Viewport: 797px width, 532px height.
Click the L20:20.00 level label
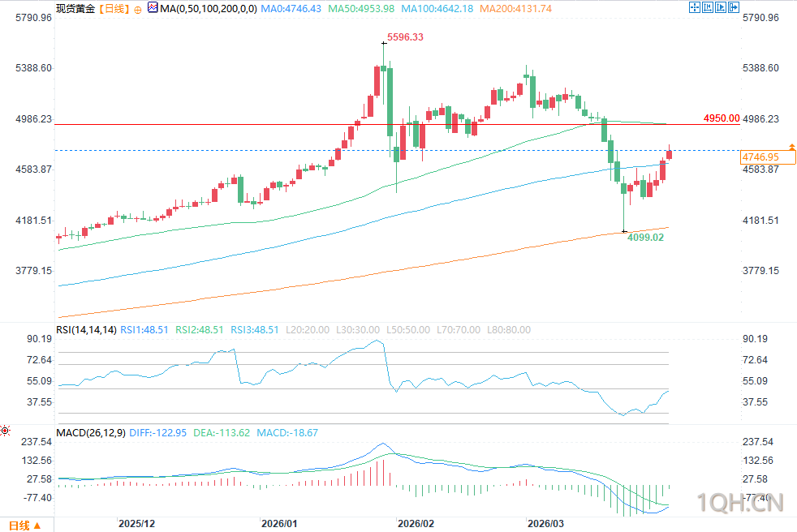(308, 330)
